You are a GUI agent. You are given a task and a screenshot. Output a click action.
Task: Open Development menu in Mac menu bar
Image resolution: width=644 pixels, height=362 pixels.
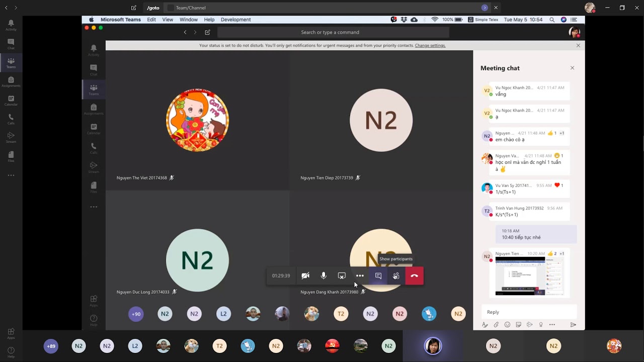coord(235,20)
